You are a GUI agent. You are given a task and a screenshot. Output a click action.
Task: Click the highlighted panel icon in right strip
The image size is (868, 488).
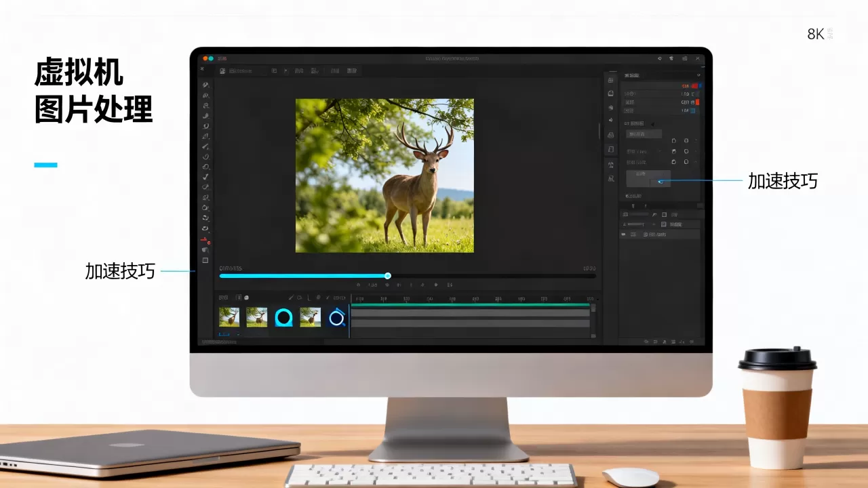[x=611, y=149]
